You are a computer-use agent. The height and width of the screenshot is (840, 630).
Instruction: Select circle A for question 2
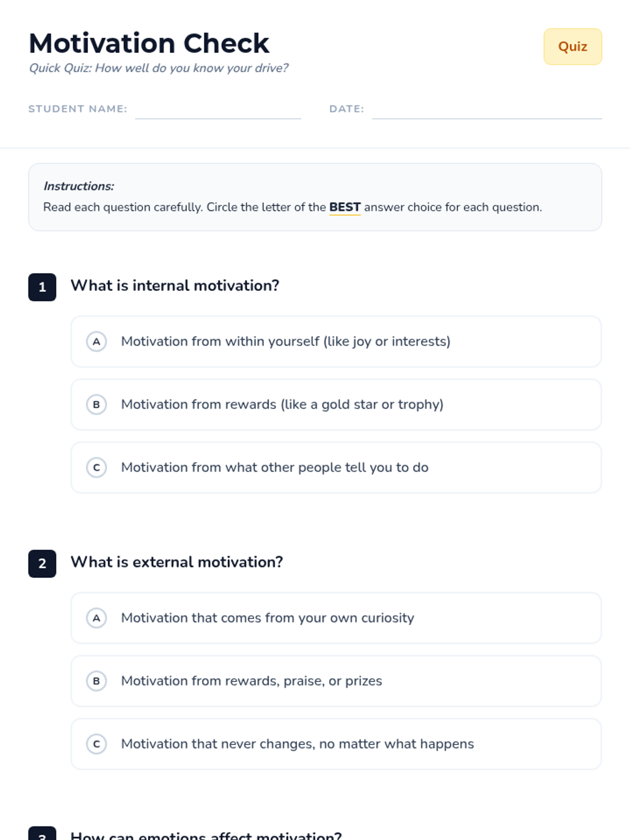(x=97, y=618)
